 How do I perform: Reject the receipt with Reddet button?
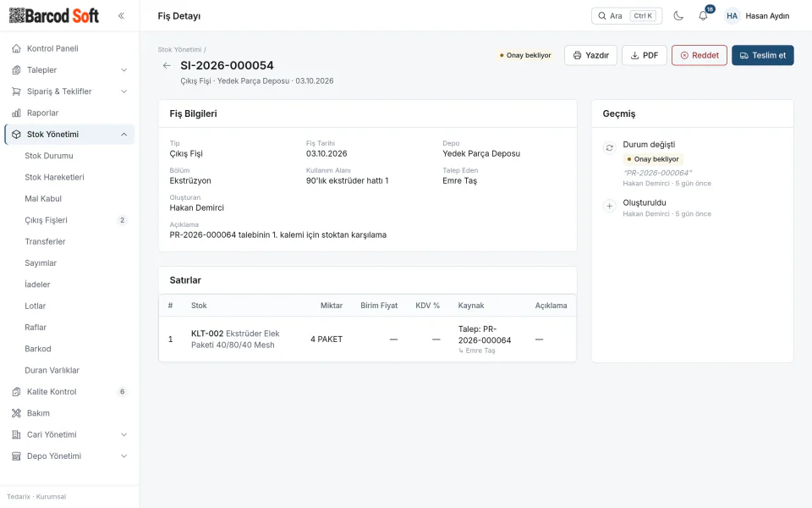tap(700, 56)
